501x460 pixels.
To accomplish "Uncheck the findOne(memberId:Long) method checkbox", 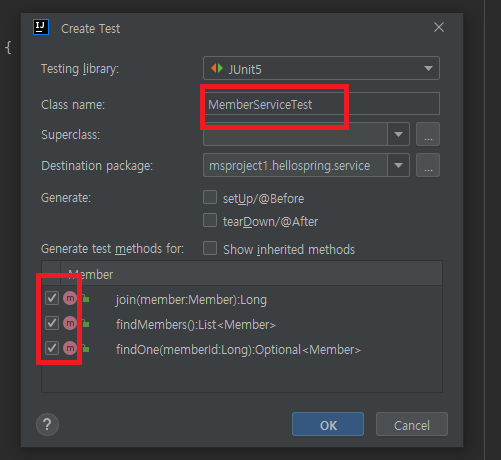I will click(x=52, y=348).
